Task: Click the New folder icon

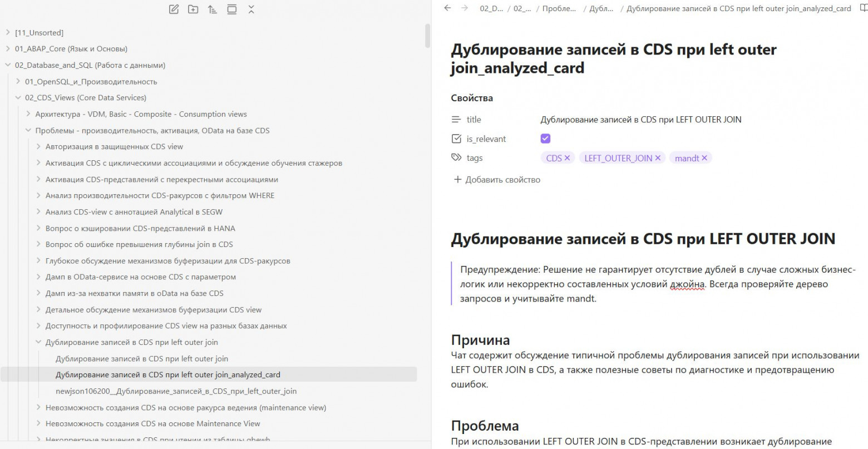Action: pos(193,9)
